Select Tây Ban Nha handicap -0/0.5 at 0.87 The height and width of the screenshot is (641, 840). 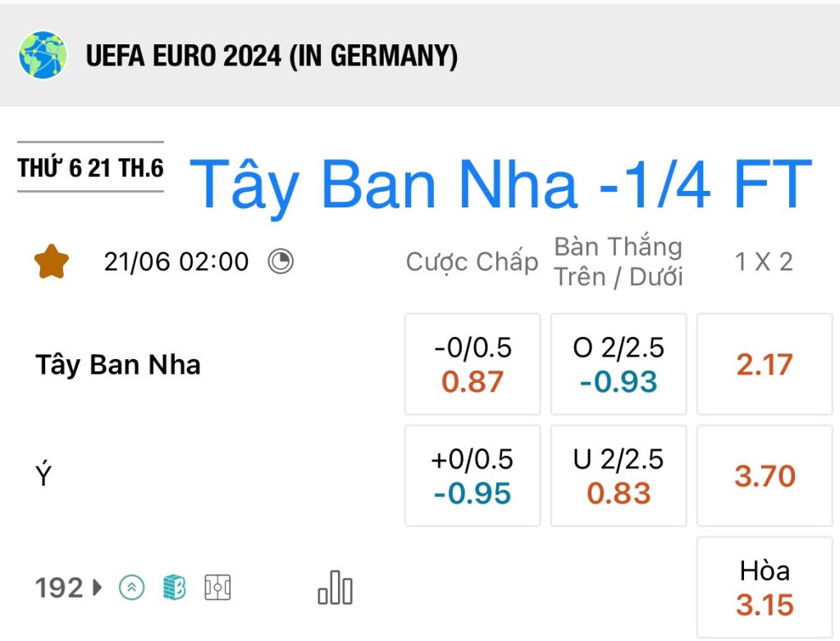coord(472,364)
